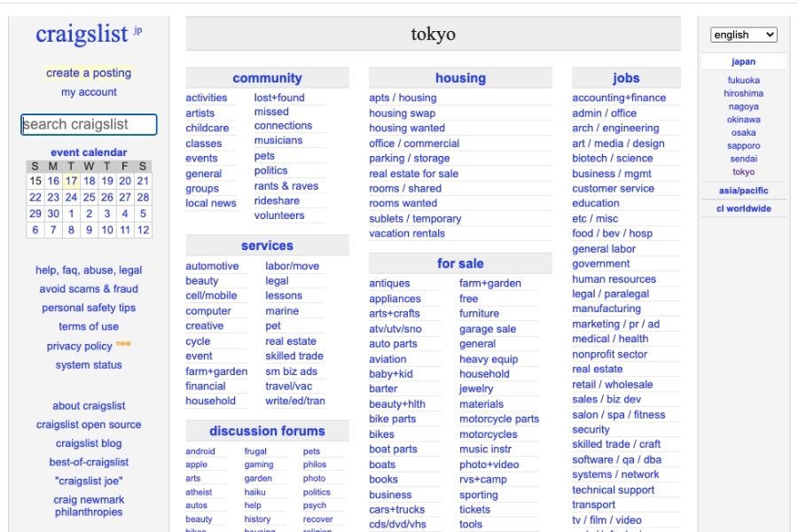This screenshot has height=532, width=798.
Task: Browse free items for sale
Action: (469, 298)
